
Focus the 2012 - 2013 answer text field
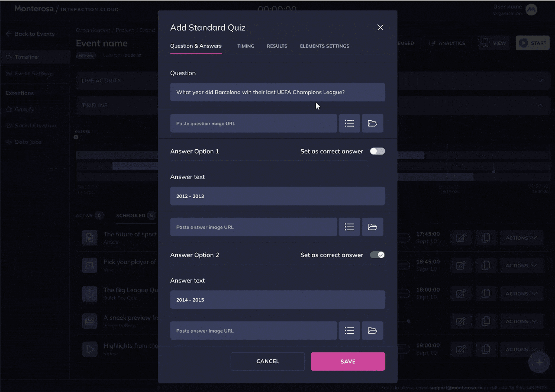pyautogui.click(x=277, y=196)
